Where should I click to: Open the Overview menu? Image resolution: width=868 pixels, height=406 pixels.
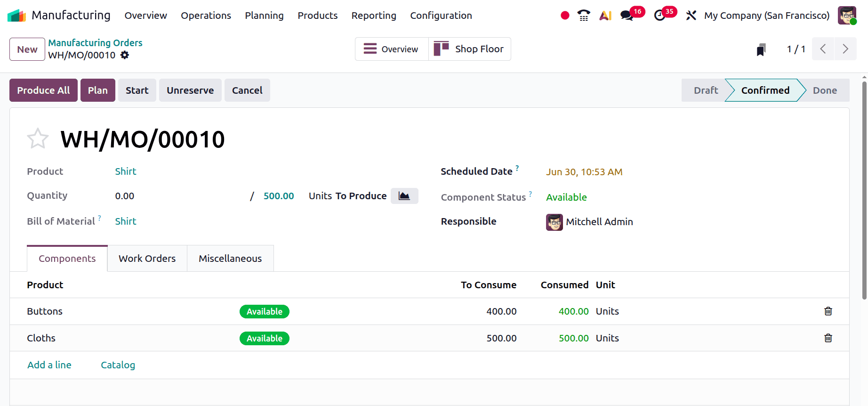pos(146,16)
